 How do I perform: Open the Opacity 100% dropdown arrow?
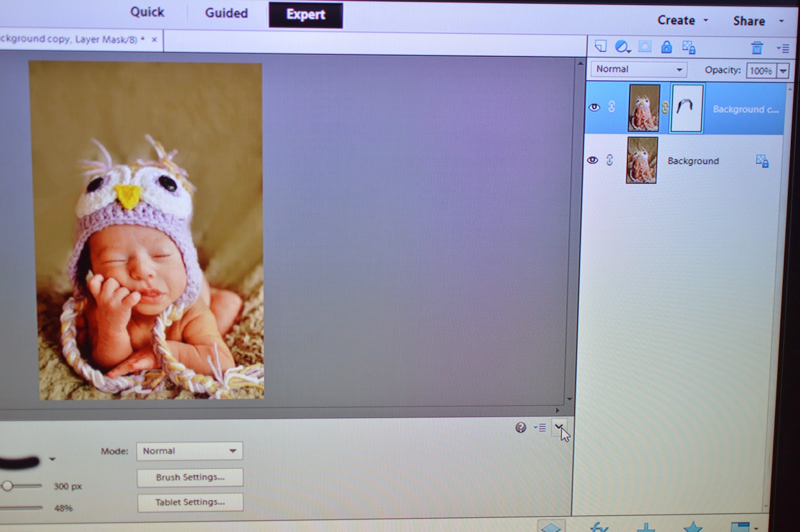click(783, 71)
